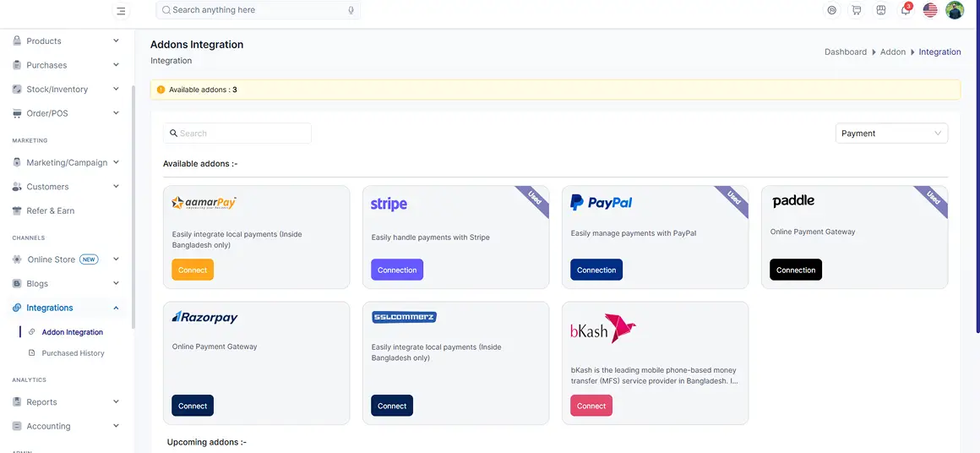Click the Integrations link icon
This screenshot has width=980, height=453.
pyautogui.click(x=17, y=308)
